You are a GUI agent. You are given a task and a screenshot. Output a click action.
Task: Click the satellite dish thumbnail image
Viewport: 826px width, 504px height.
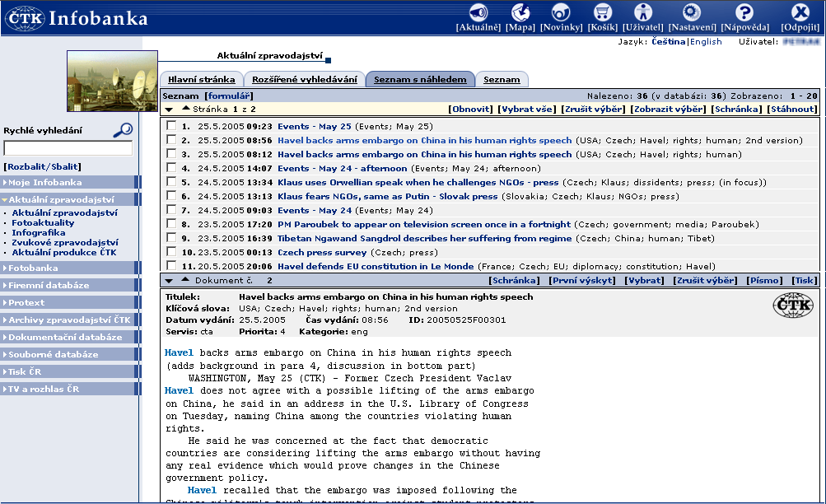(x=111, y=81)
